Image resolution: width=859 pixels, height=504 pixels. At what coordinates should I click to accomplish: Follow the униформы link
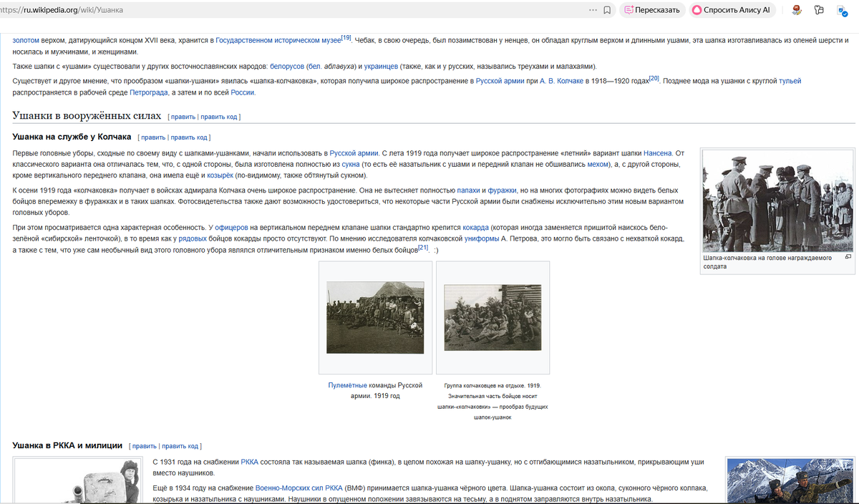coord(482,238)
